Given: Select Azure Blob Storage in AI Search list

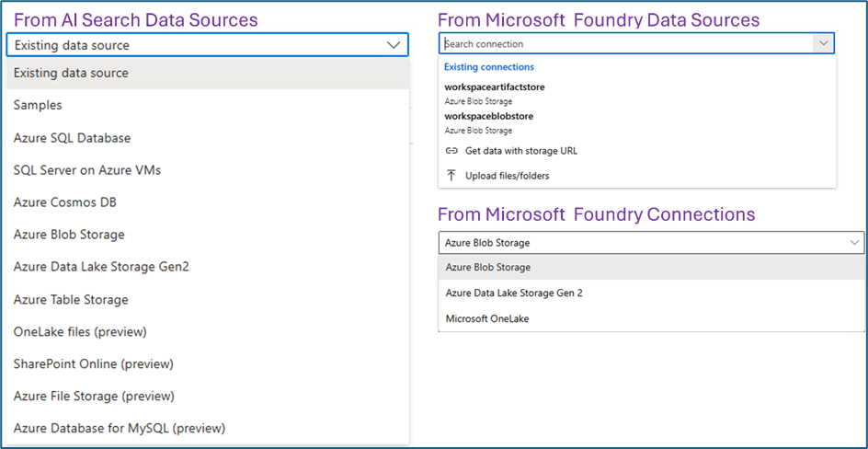Looking at the screenshot, I should (x=208, y=235).
